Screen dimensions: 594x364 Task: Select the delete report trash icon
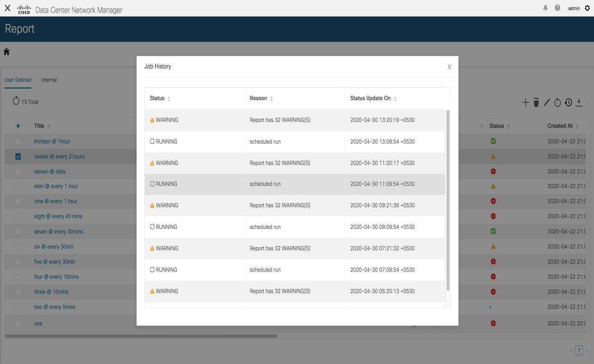536,103
